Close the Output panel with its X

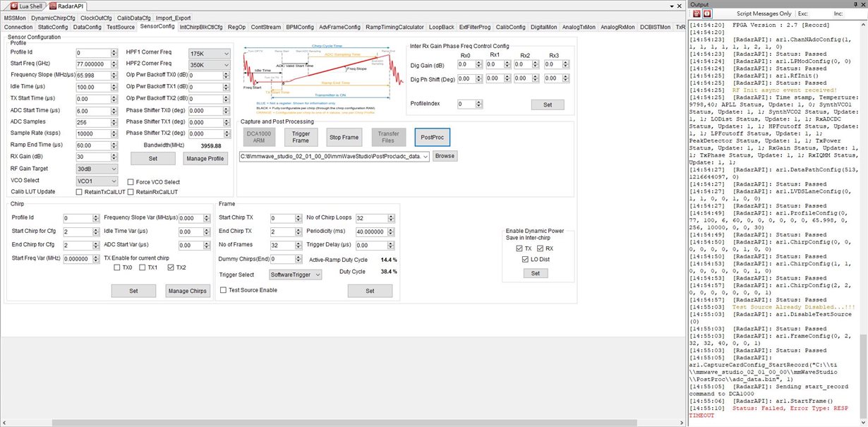pos(862,4)
